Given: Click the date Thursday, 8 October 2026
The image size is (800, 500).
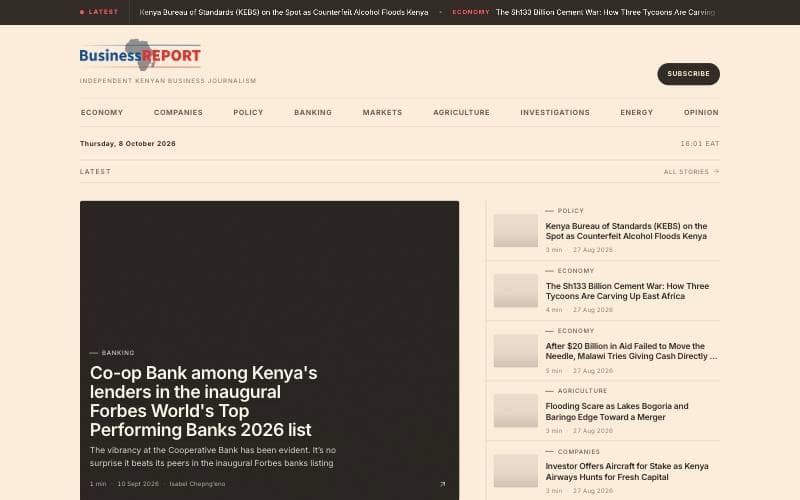Looking at the screenshot, I should click(128, 144).
